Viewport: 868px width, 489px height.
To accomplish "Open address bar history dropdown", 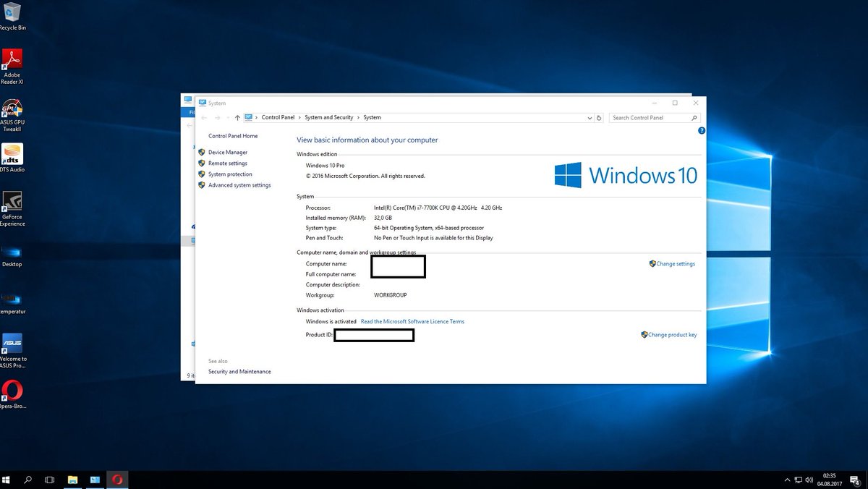I will tap(591, 117).
